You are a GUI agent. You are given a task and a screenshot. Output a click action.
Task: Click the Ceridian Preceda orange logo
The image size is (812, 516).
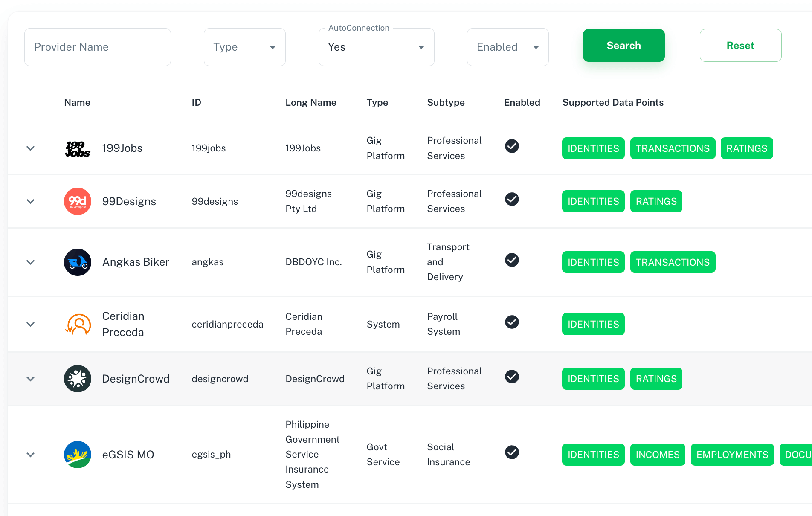tap(78, 324)
